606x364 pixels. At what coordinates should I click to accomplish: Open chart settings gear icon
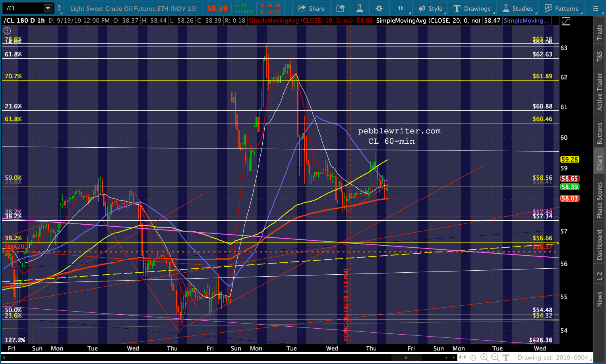(379, 8)
